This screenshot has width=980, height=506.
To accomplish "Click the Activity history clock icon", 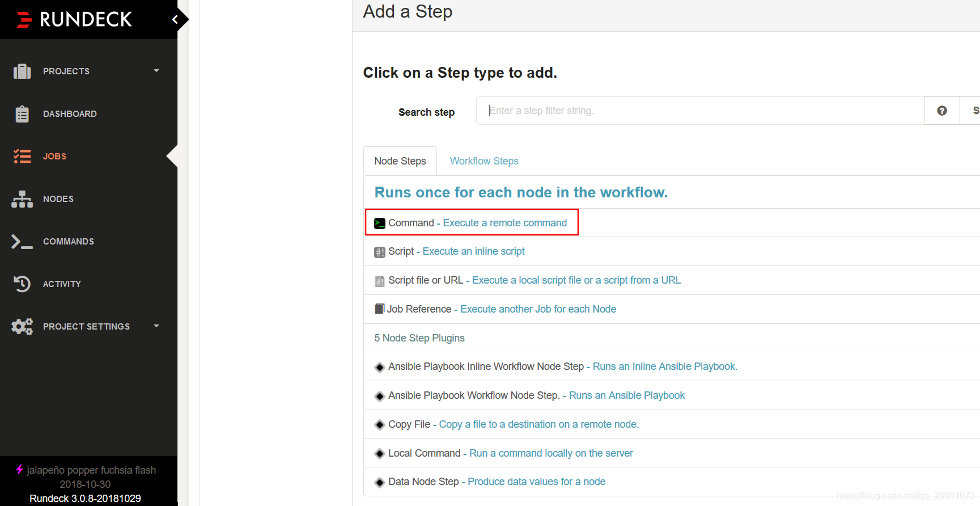I will point(22,284).
